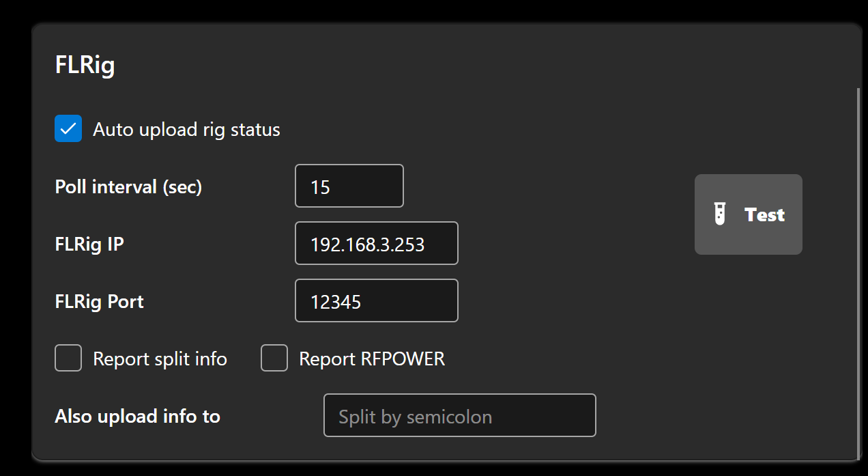This screenshot has width=868, height=476.
Task: Click the Auto upload rig status label
Action: pyautogui.click(x=186, y=129)
